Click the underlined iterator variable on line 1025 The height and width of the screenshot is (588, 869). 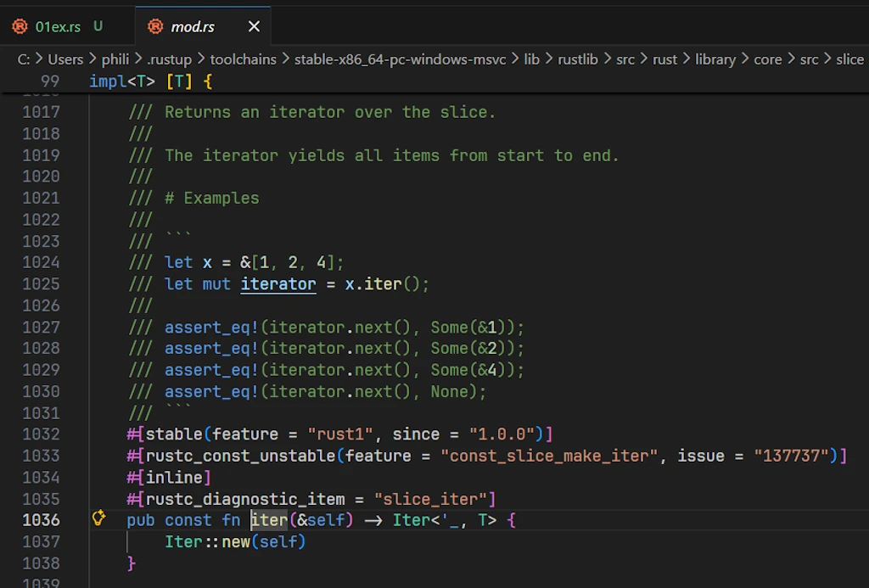[278, 284]
